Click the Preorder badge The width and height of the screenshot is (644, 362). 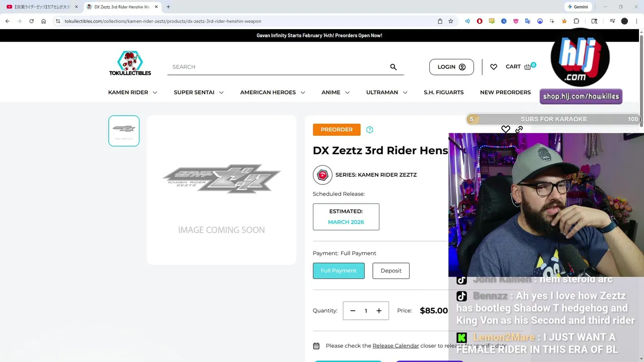[337, 130]
